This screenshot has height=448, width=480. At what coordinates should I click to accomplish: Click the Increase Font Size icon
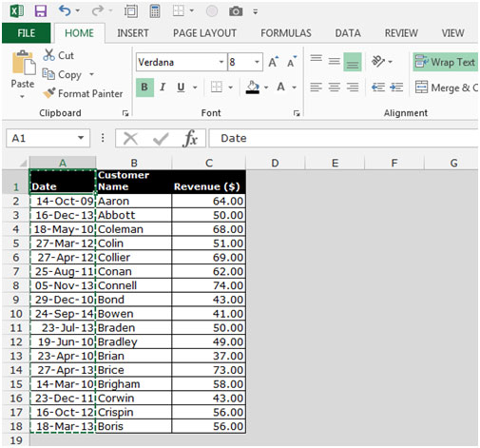(x=273, y=62)
